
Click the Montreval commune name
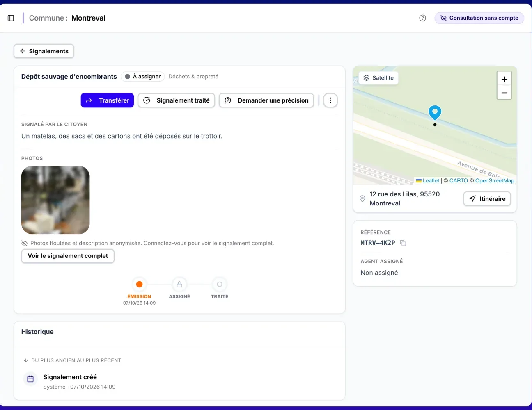(x=88, y=18)
